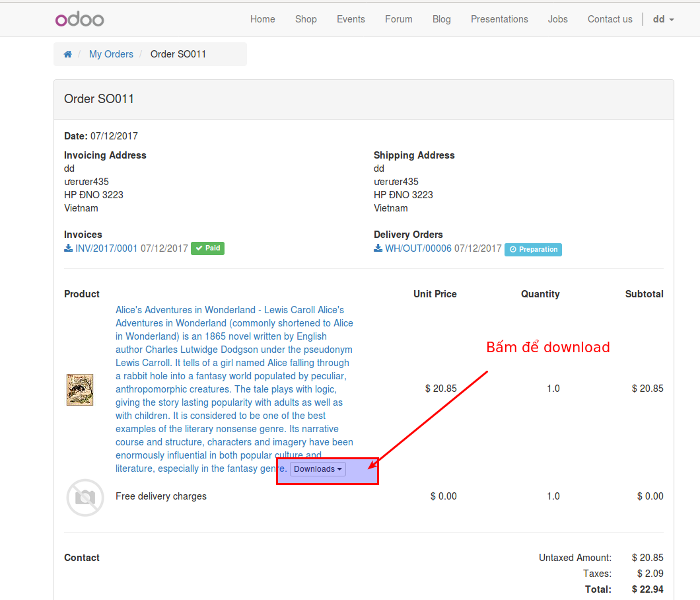The height and width of the screenshot is (600, 700).
Task: Click the Unit Price column header
Action: tap(435, 294)
